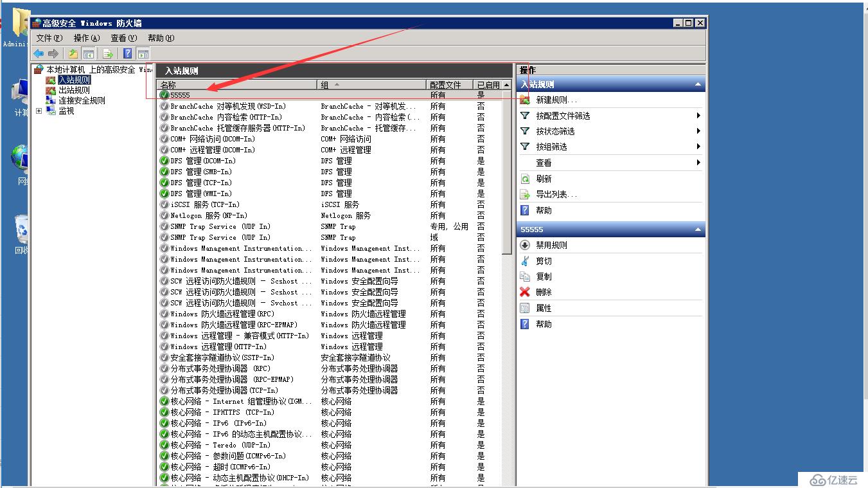Open the 查看(V) menu in the menu bar
Image resolution: width=868 pixels, height=488 pixels.
123,38
